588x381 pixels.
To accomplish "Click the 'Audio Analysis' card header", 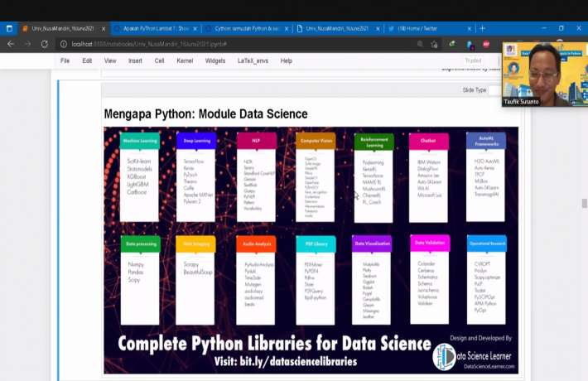I will [x=256, y=244].
